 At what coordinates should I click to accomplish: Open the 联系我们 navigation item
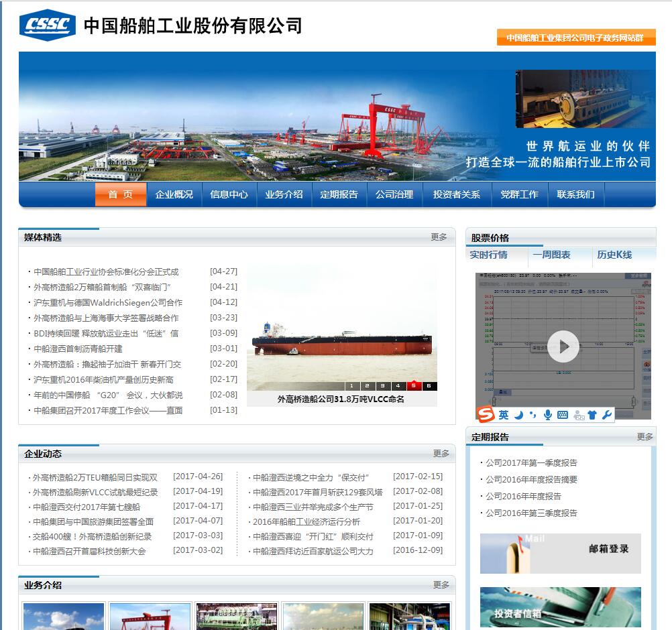[575, 194]
